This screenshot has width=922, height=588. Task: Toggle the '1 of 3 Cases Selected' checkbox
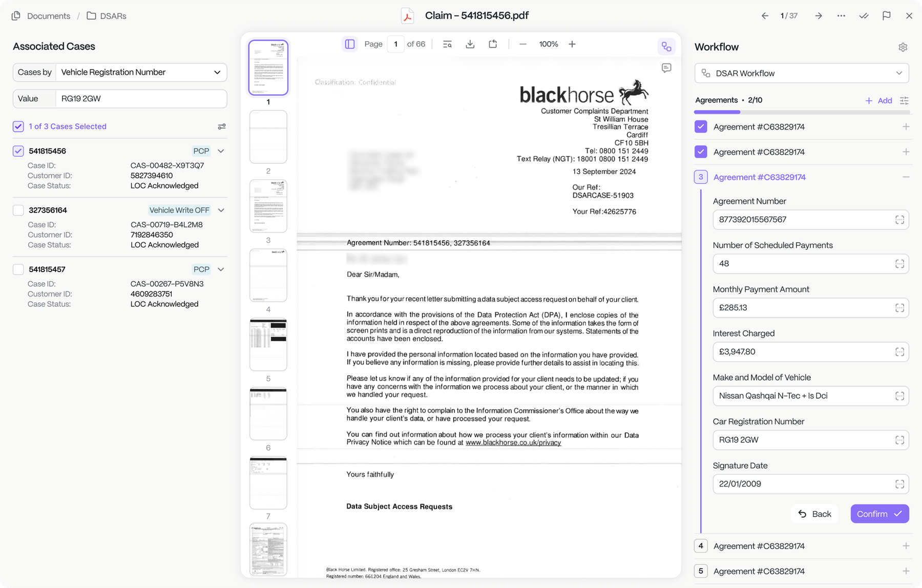tap(18, 127)
